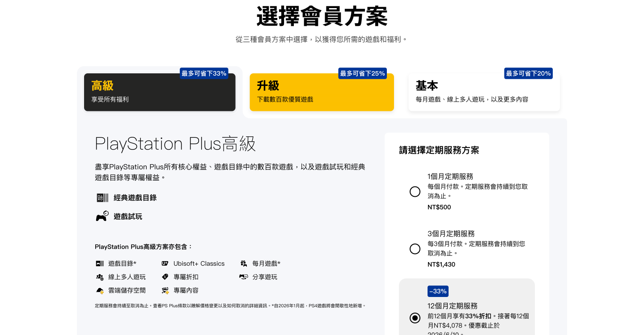Click the 雲端儲存空間 text

pos(127,290)
